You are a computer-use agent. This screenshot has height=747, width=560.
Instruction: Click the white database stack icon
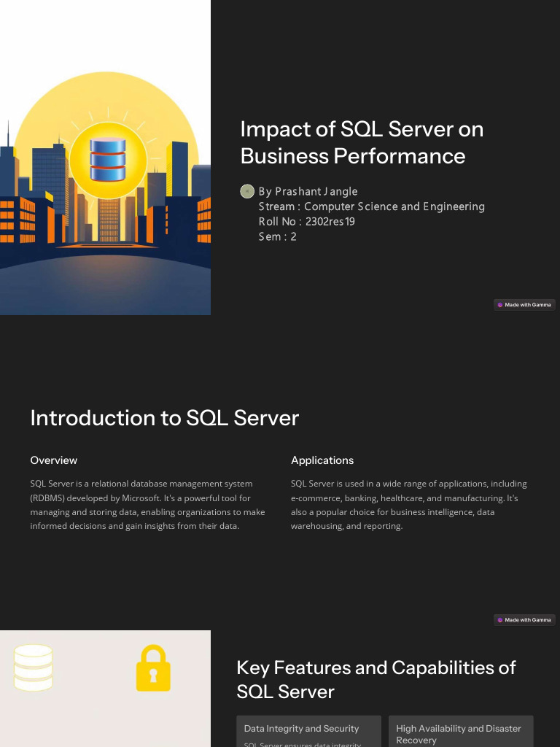[x=34, y=667]
